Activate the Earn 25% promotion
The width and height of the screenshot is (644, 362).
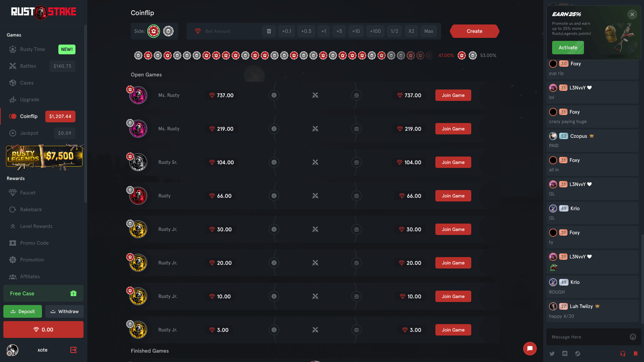[x=568, y=48]
